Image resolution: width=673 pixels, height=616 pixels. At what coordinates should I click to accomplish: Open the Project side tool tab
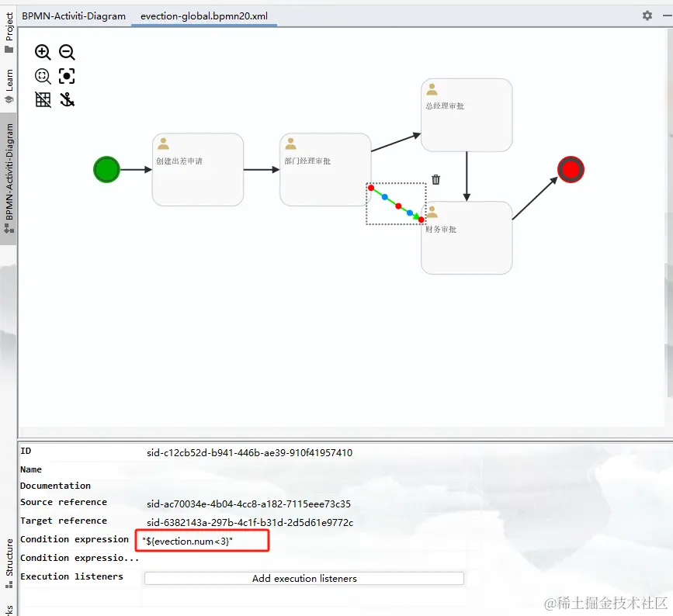(9, 32)
